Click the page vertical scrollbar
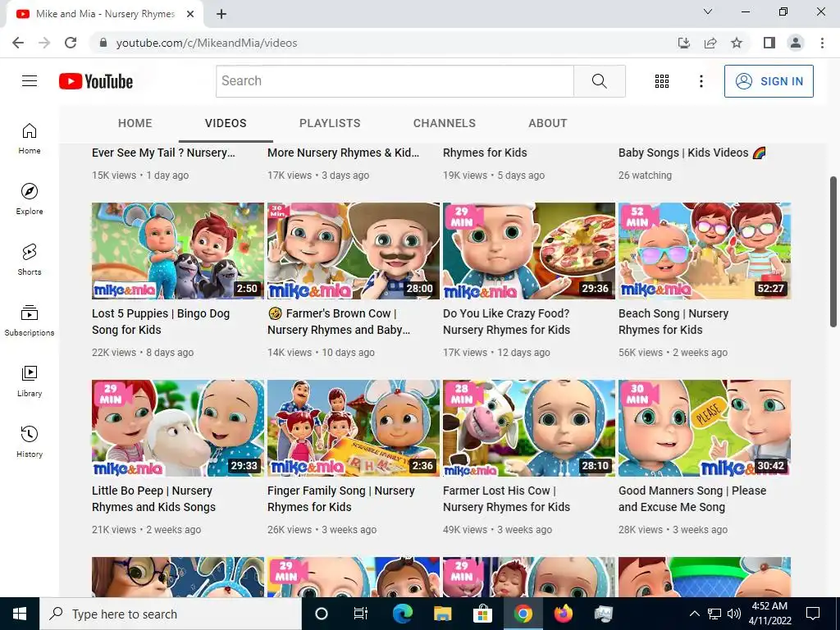Screen dimensions: 840x630 (833, 252)
